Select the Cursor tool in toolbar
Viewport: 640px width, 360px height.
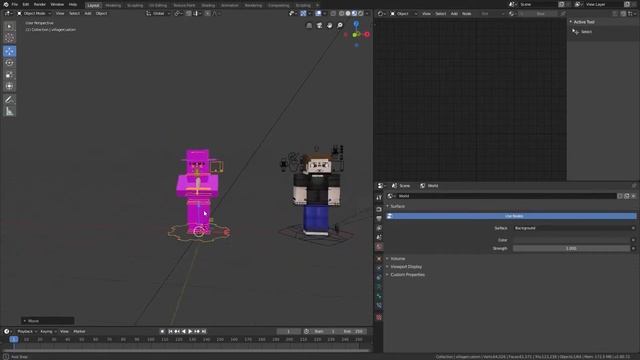click(9, 38)
